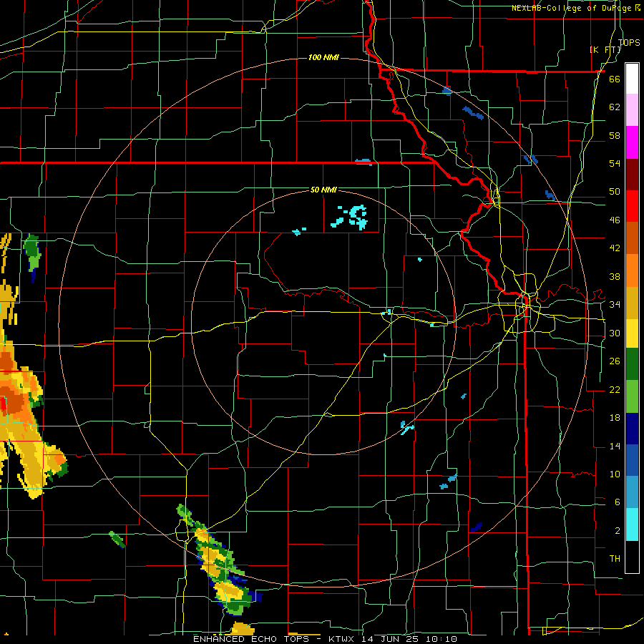Click the 50 NMI range ring label
The height and width of the screenshot is (644, 644).
[323, 190]
